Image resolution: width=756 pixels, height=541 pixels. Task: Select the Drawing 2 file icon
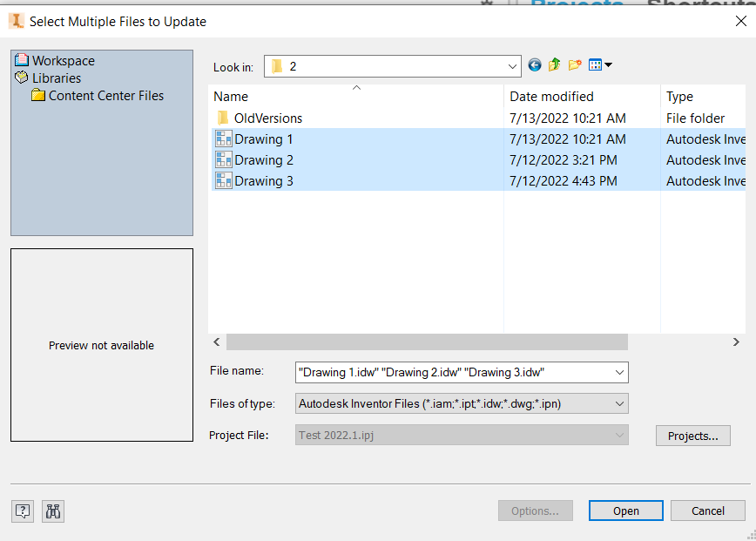tap(223, 160)
